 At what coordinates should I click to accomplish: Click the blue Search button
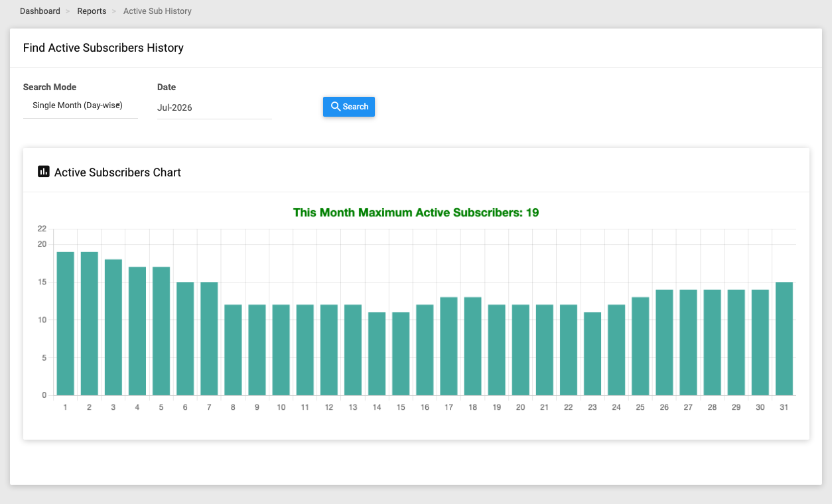tap(349, 107)
